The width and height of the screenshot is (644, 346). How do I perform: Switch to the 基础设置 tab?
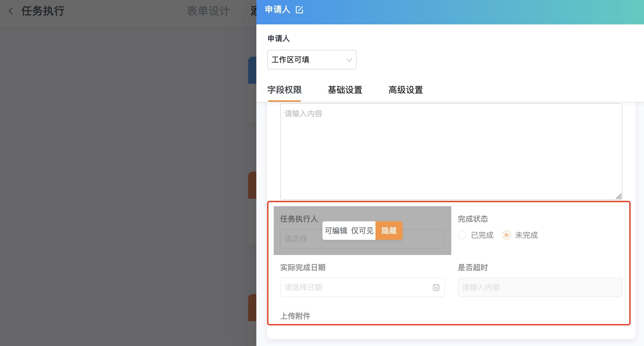pos(345,90)
